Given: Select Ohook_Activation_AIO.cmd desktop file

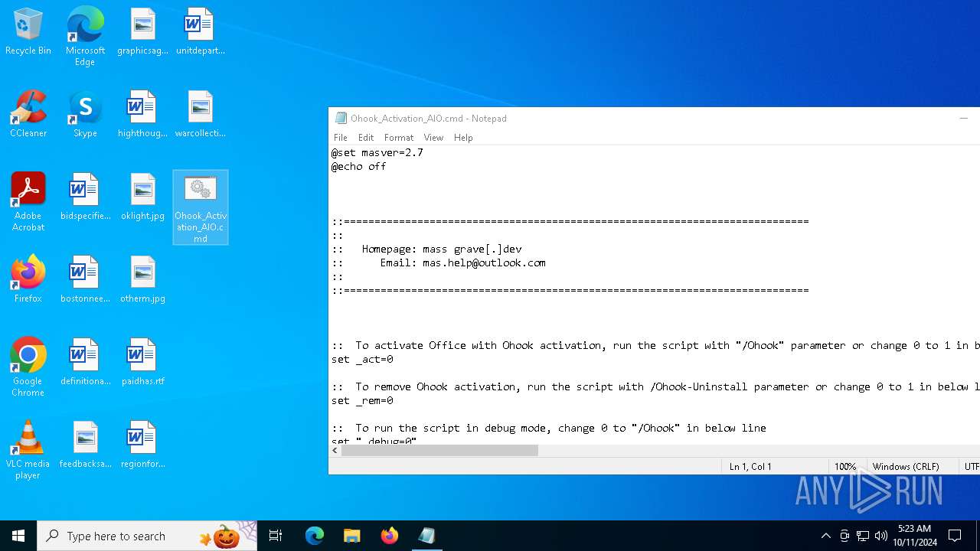Looking at the screenshot, I should tap(201, 207).
